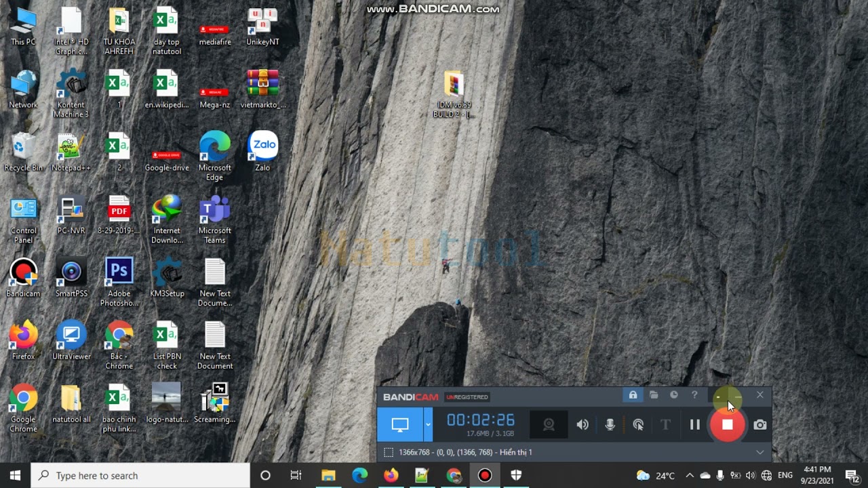Show hidden system tray icons

coord(690,476)
